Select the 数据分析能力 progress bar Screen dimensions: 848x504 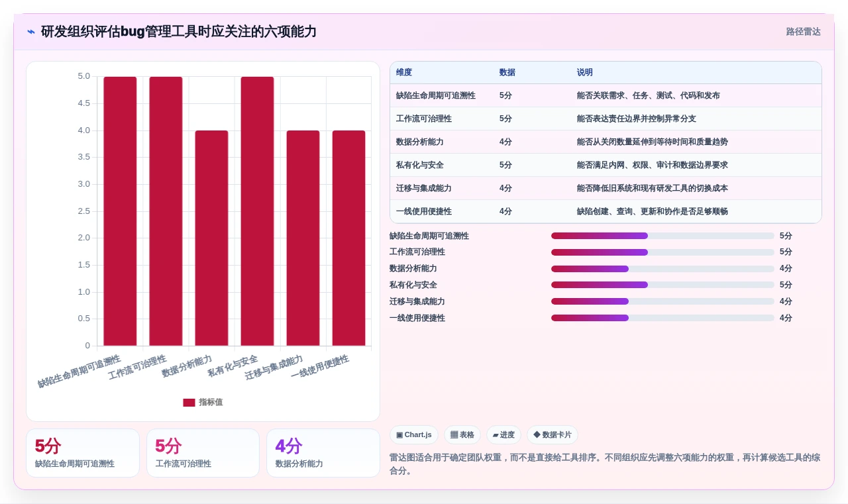[662, 269]
